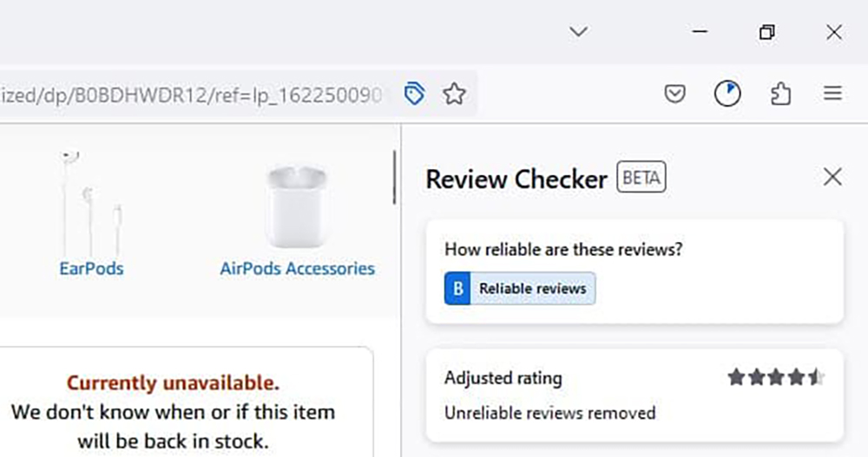
Task: Click the BETA label badge
Action: 641,178
